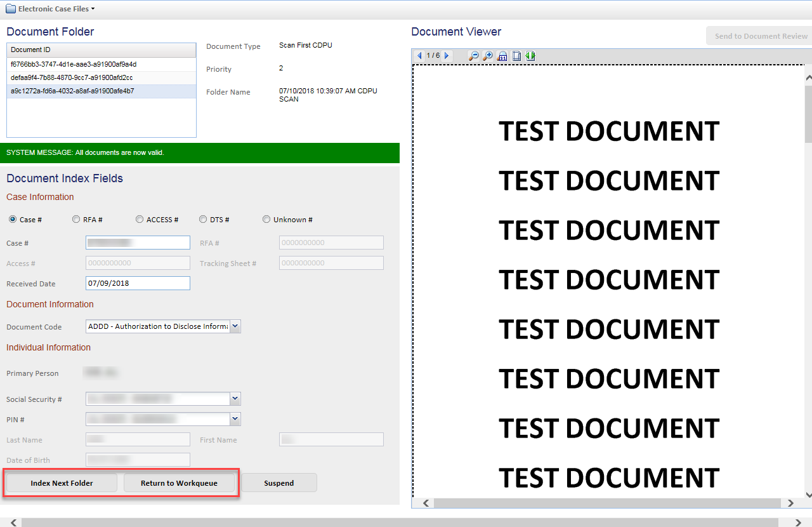The image size is (812, 527).
Task: Go to previous page in Document Viewer
Action: (419, 56)
